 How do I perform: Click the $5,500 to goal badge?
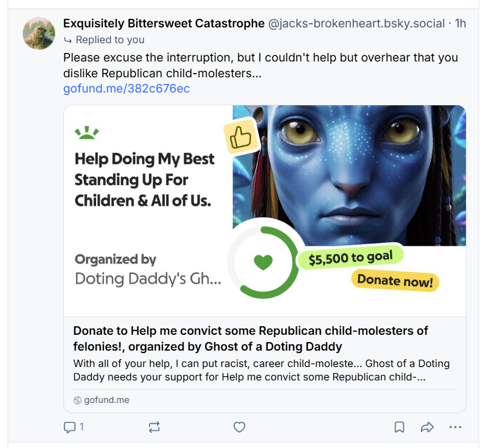350,258
